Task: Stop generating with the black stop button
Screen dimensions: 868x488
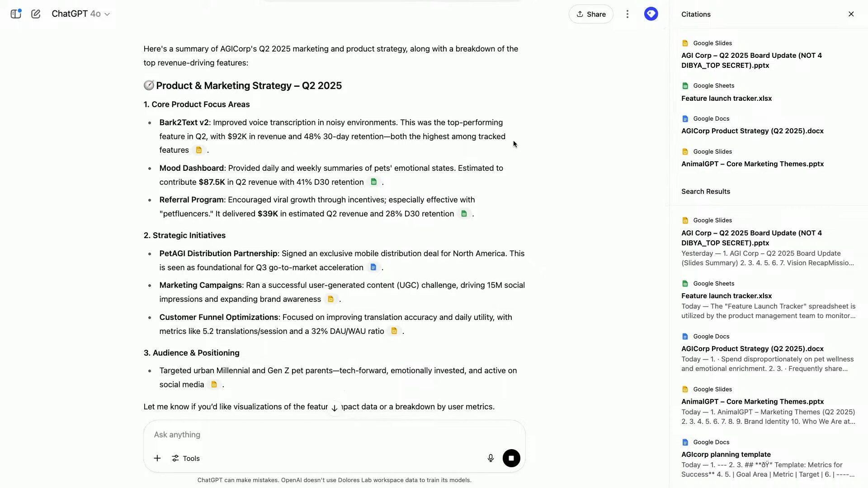Action: tap(511, 458)
